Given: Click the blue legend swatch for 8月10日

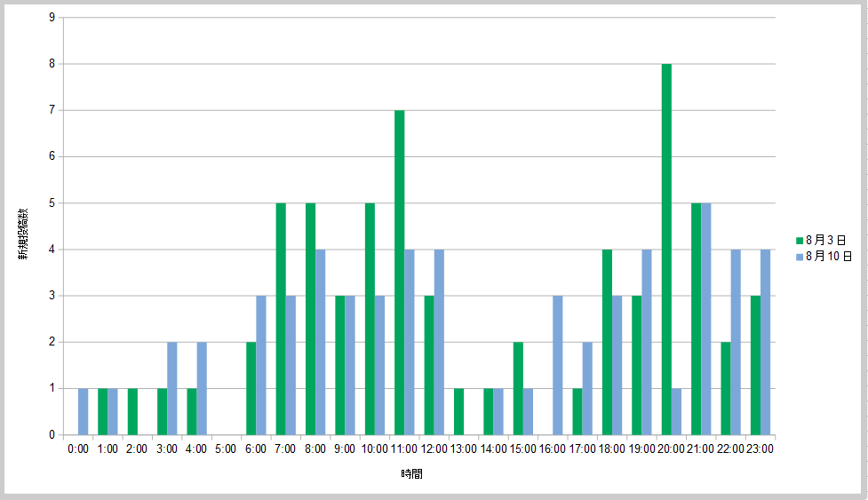Looking at the screenshot, I should (799, 257).
